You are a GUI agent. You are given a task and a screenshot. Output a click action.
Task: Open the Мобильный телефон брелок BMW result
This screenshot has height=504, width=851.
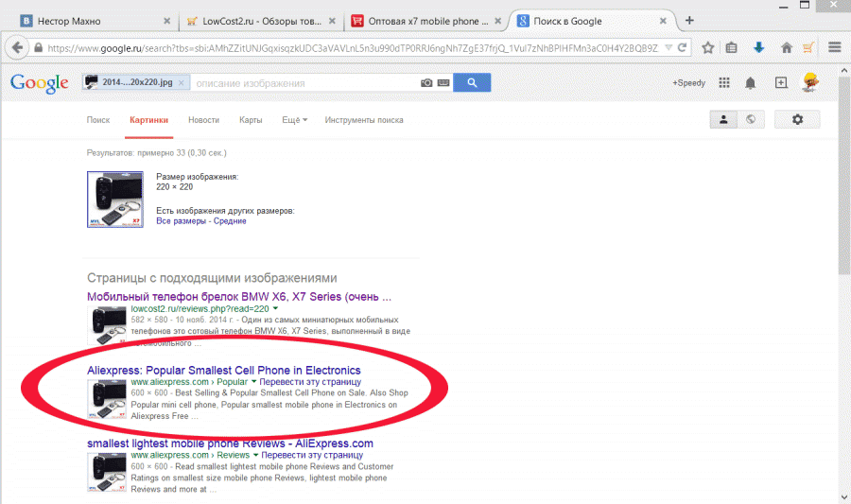coord(239,297)
